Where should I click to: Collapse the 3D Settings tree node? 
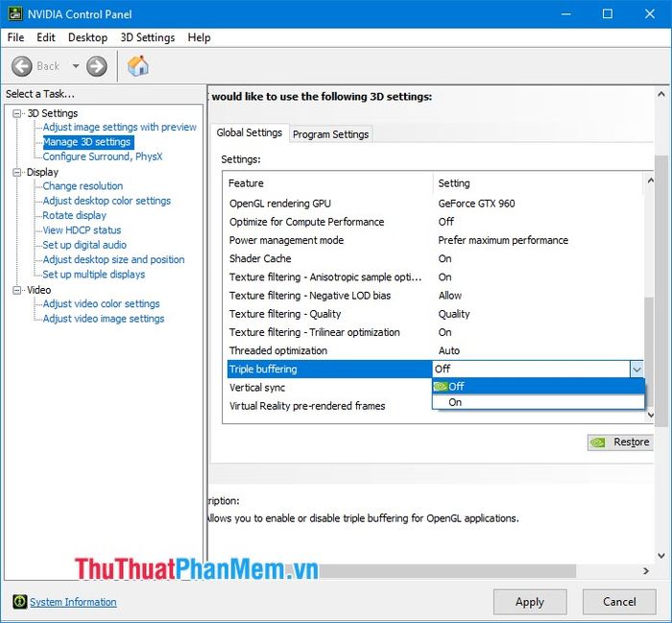pyautogui.click(x=17, y=113)
